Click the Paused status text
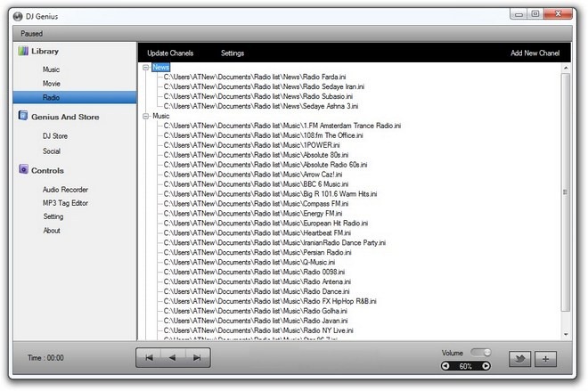588x391 pixels. tap(31, 33)
